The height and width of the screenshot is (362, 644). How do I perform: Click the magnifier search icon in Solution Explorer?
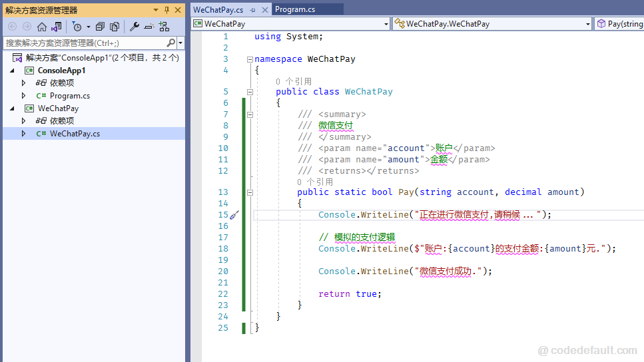(171, 43)
